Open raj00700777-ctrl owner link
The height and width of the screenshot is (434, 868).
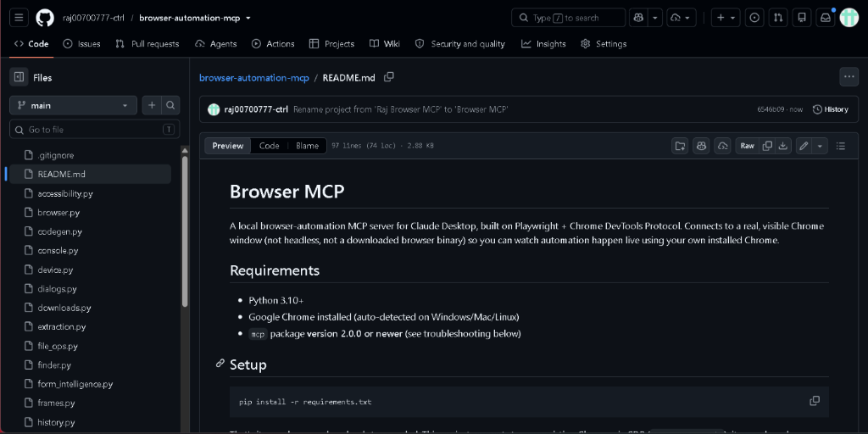click(x=93, y=18)
